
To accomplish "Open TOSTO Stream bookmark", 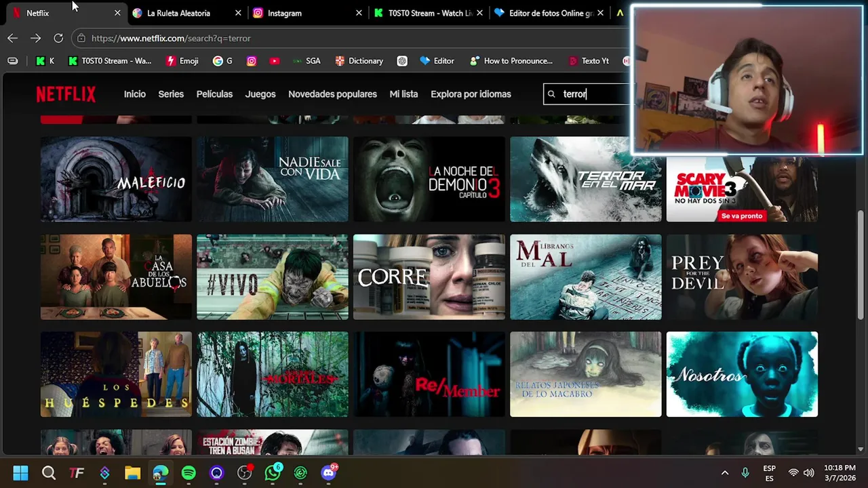I will point(110,61).
